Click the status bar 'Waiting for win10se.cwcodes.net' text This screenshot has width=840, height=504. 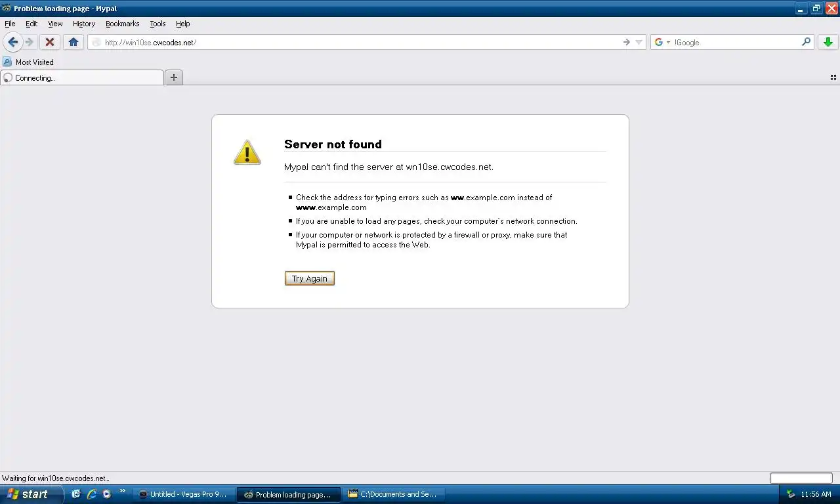click(x=56, y=478)
